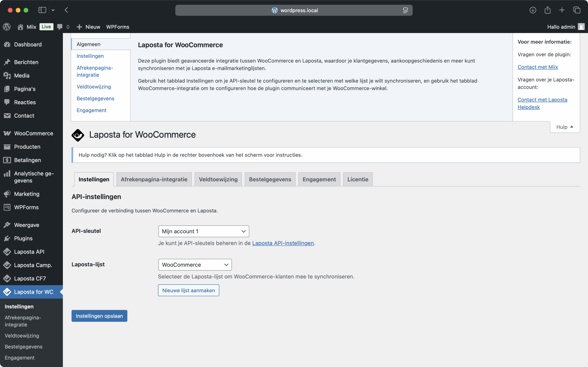The image size is (588, 367).
Task: Click the Marketing megaphone icon
Action: [7, 194]
